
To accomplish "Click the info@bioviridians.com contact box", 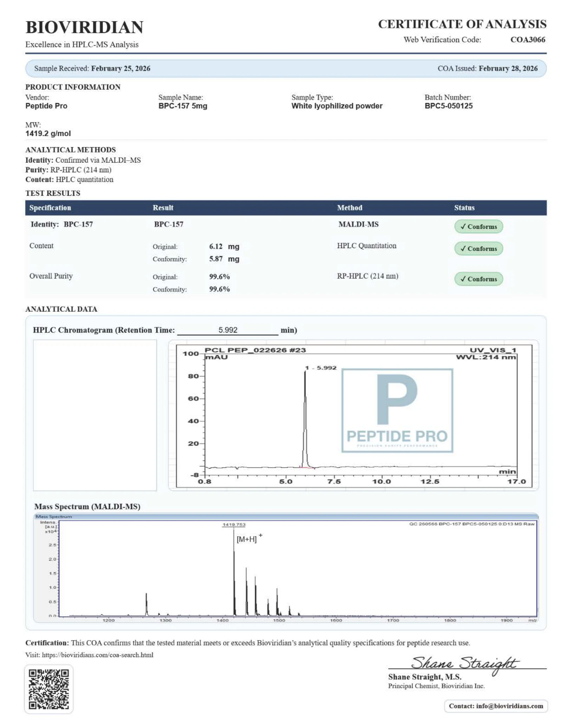I will point(496,706).
